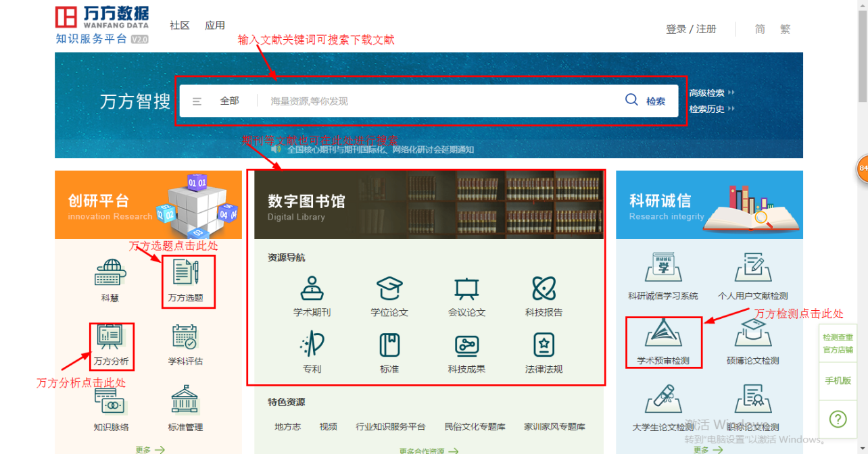868x454 pixels.
Task: Open the 会议论文 board icon
Action: coord(466,289)
